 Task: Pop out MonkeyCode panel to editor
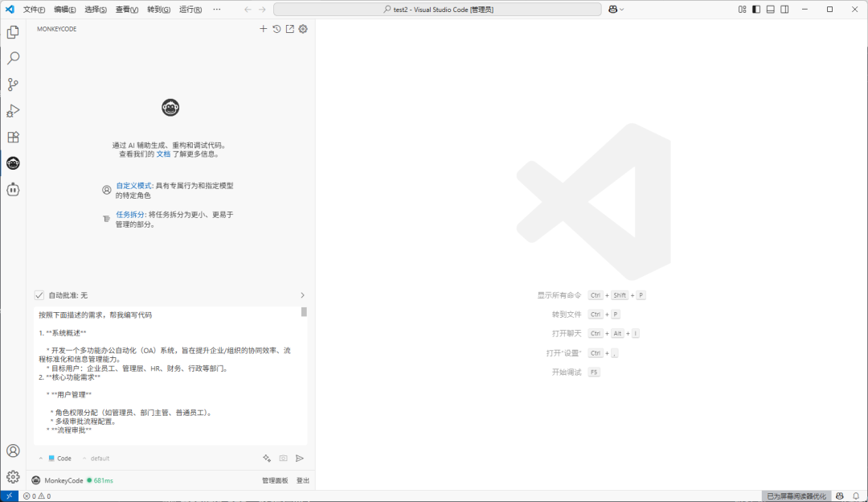click(x=290, y=29)
